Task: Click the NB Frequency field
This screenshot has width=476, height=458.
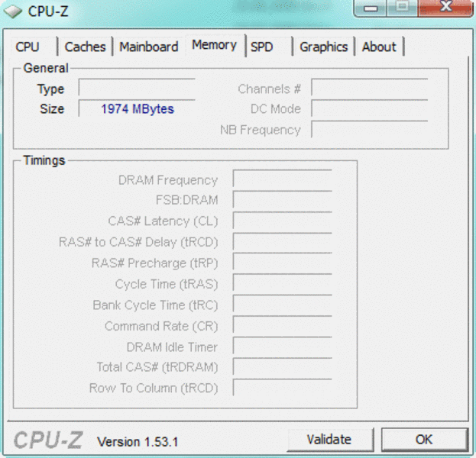Action: point(370,129)
